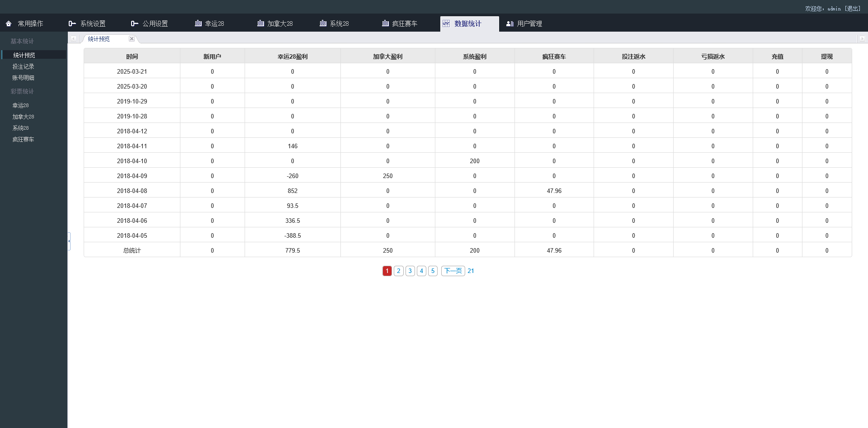Click the left tab-scroll arrow button
Viewport: 868px width, 428px height.
pos(74,38)
